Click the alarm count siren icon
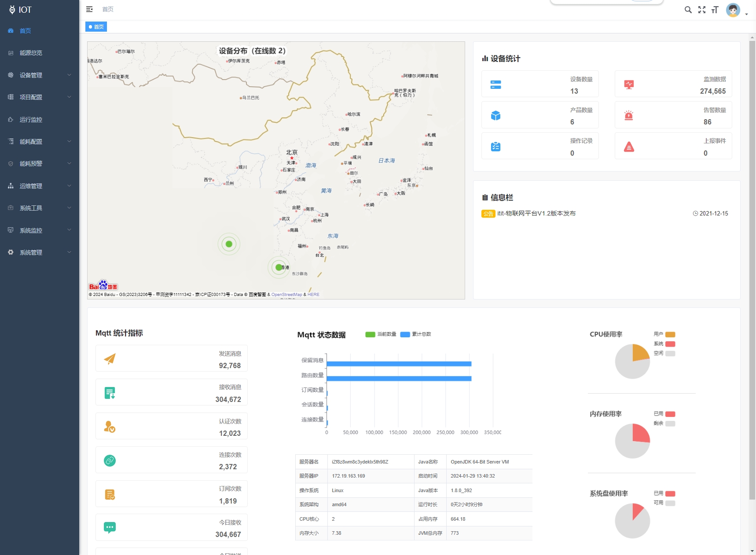 pos(629,116)
